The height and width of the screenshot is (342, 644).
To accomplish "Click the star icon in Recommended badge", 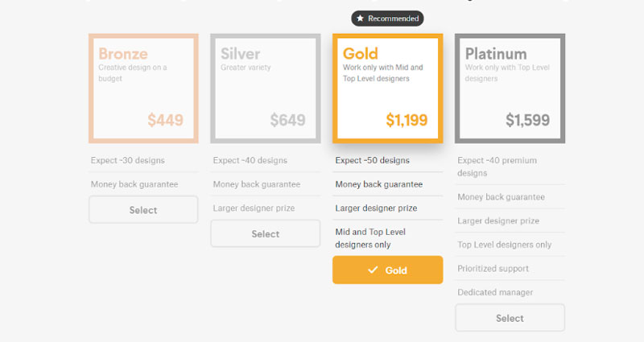I will click(x=360, y=19).
